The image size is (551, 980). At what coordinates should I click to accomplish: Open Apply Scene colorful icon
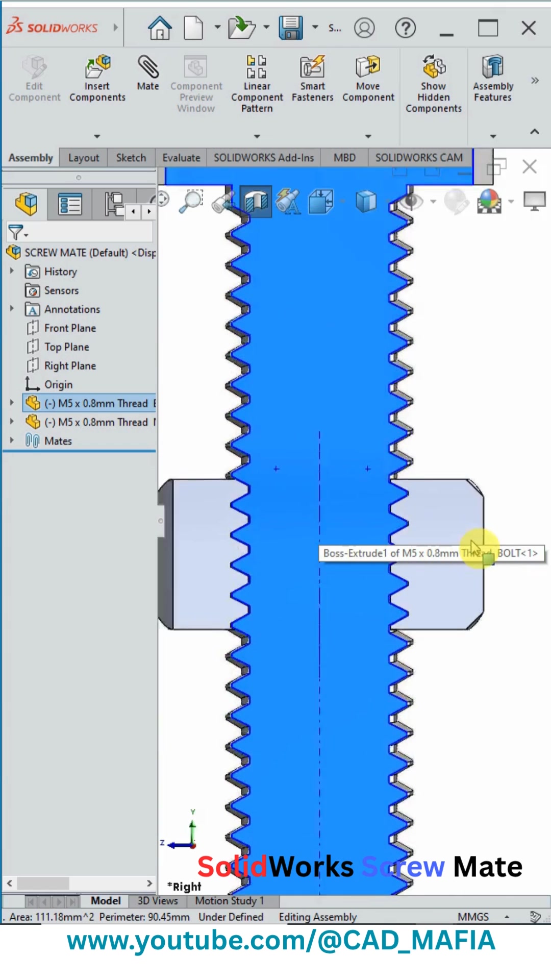pos(489,201)
